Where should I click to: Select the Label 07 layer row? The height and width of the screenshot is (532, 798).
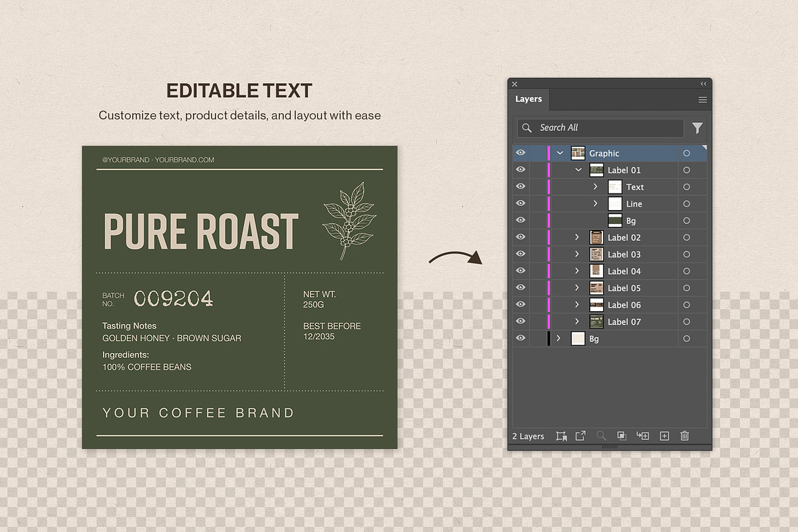click(609, 322)
